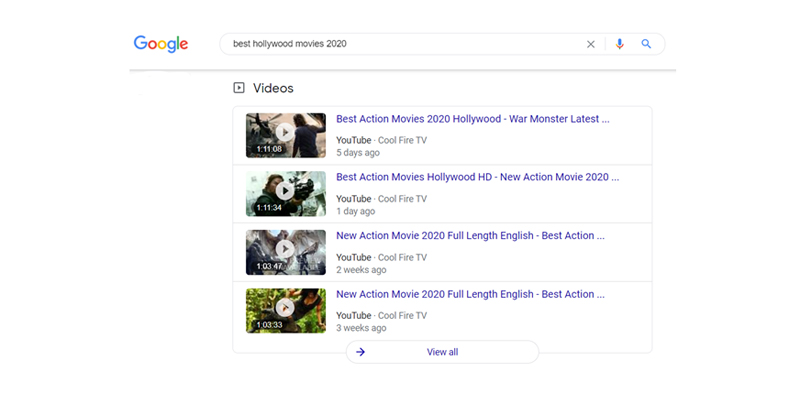
Task: Click the 'Videos' section heading
Action: [273, 88]
